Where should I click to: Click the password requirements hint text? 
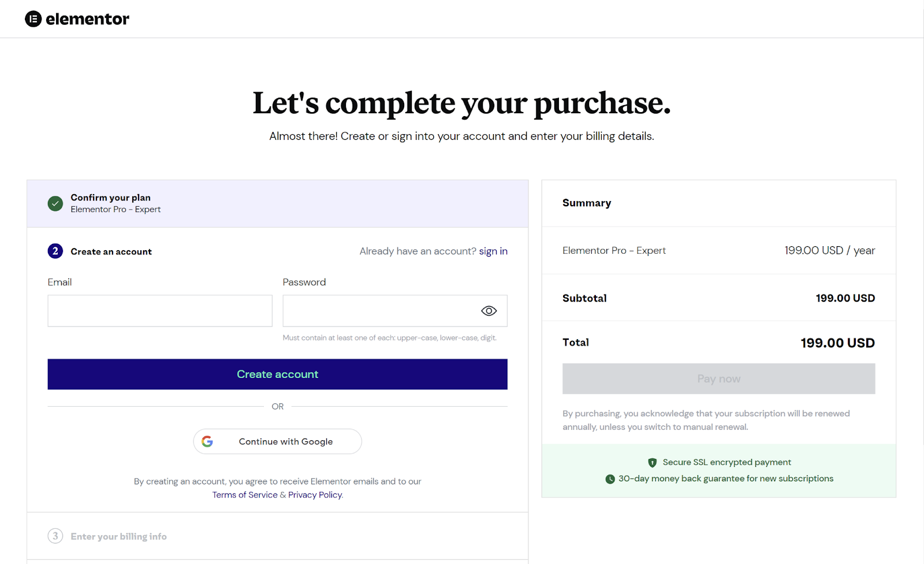coord(390,338)
